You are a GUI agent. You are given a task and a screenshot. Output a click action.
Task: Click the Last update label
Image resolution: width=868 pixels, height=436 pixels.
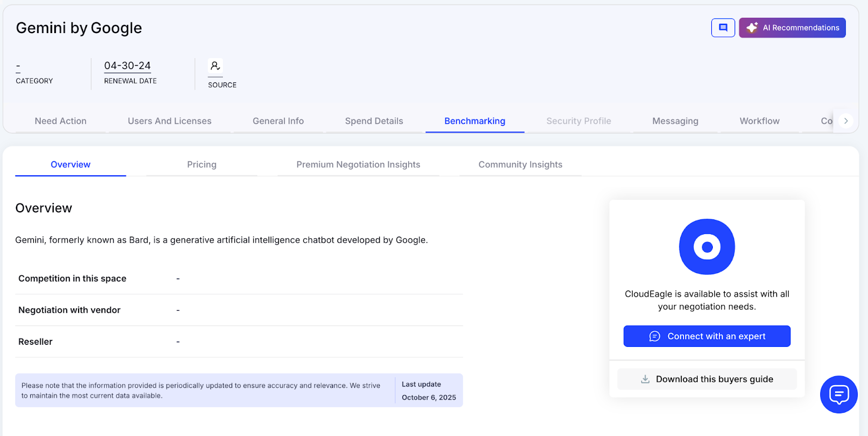coord(422,384)
